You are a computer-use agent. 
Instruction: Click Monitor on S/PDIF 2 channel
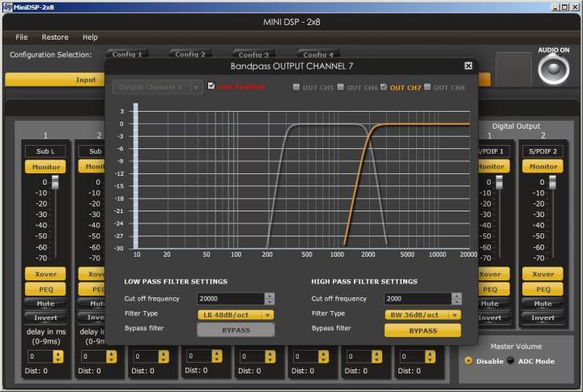tap(543, 166)
